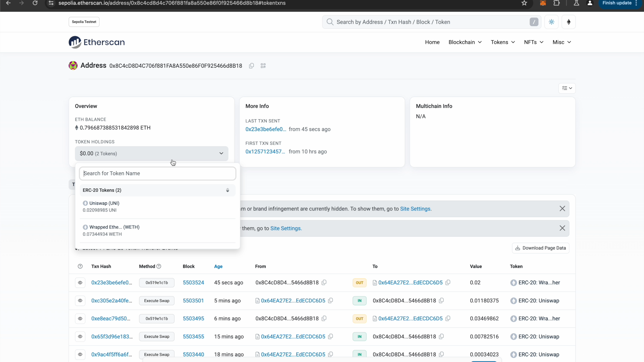Sort the ERC-20 Tokens list
The image size is (644, 362).
point(227,190)
